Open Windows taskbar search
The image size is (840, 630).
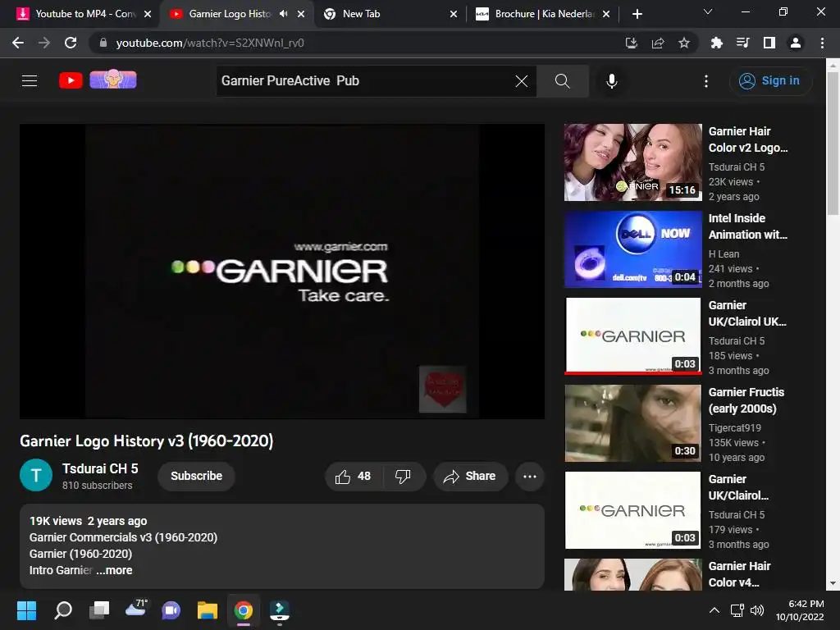pyautogui.click(x=63, y=610)
